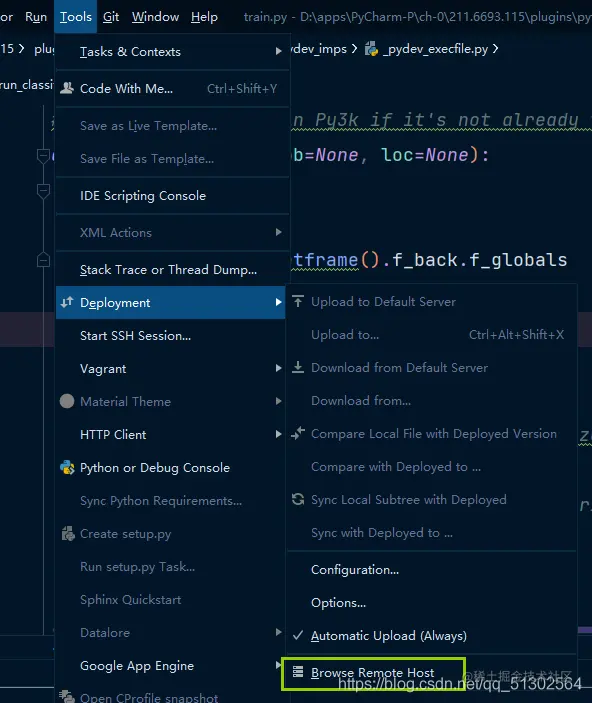This screenshot has height=703, width=592.
Task: Click the Code With Me people icon
Action: click(67, 88)
